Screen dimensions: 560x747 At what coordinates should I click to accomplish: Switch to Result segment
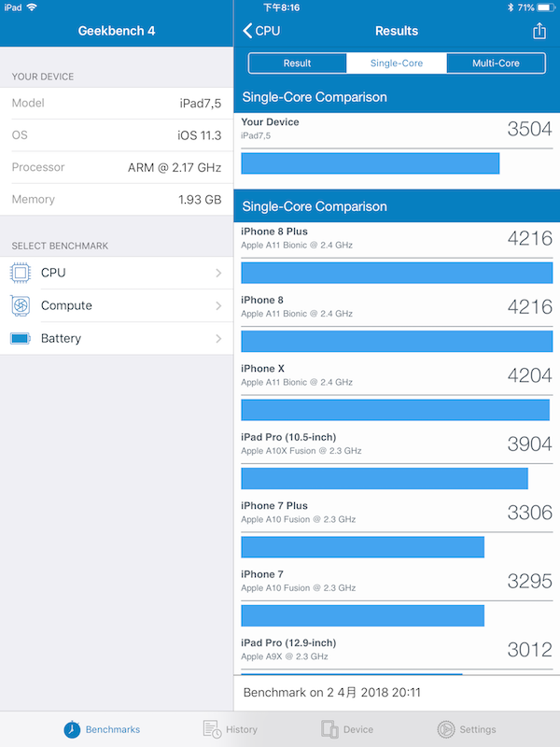[x=297, y=63]
